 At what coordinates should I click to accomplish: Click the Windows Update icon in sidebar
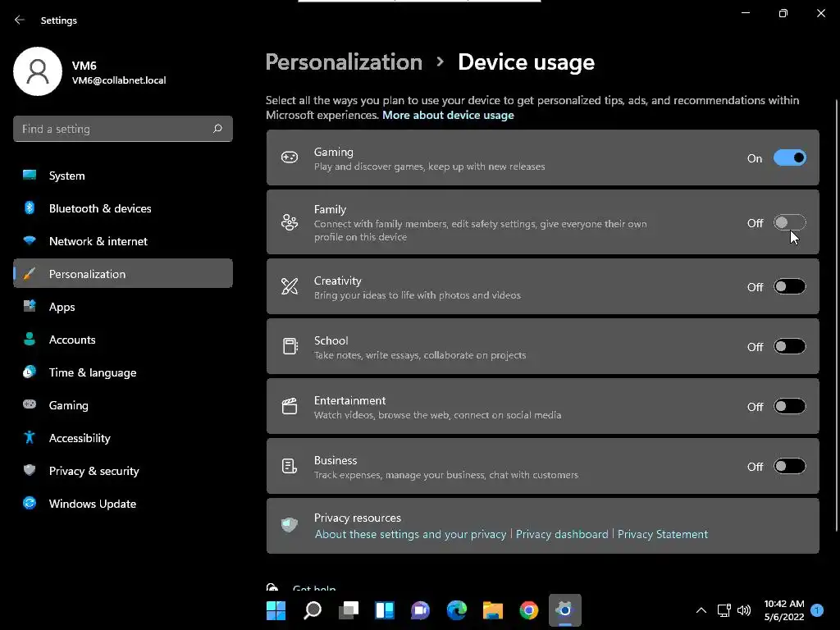[x=30, y=504]
